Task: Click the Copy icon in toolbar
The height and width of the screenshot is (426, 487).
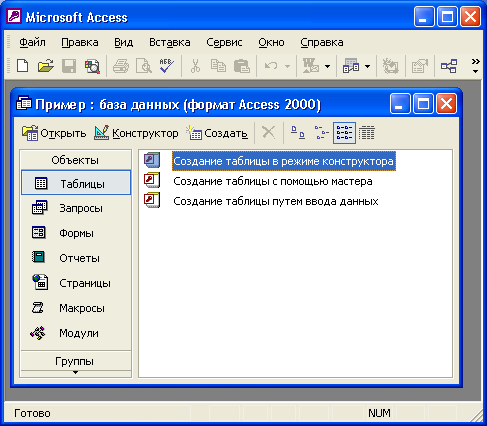Action: (218, 66)
